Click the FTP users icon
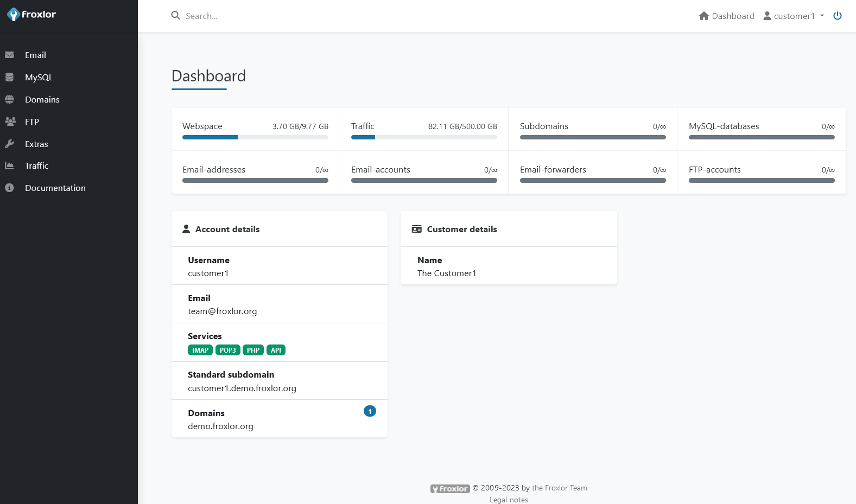856x504 pixels. coord(10,122)
